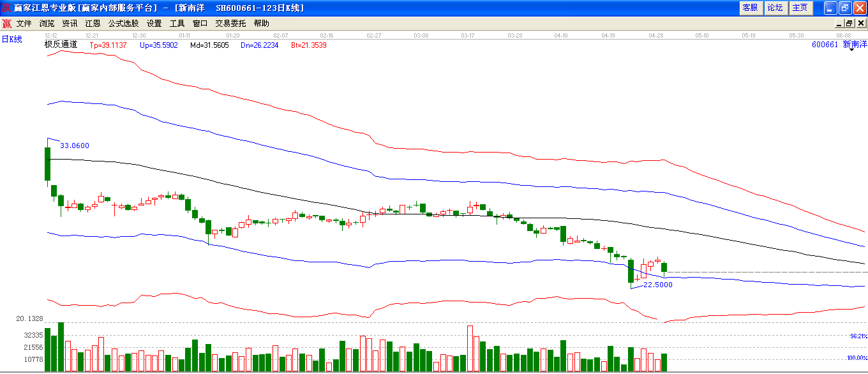Minimize the inner chart window
This screenshot has height=374, width=868.
point(840,23)
